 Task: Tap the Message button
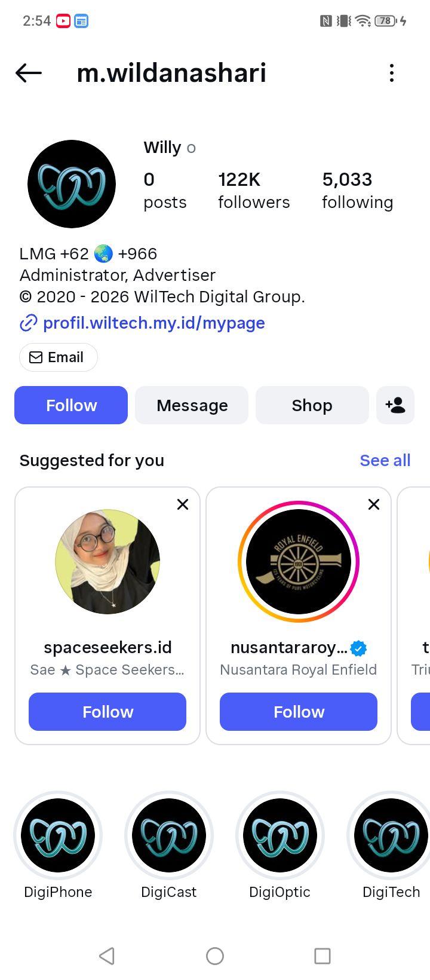tap(192, 405)
